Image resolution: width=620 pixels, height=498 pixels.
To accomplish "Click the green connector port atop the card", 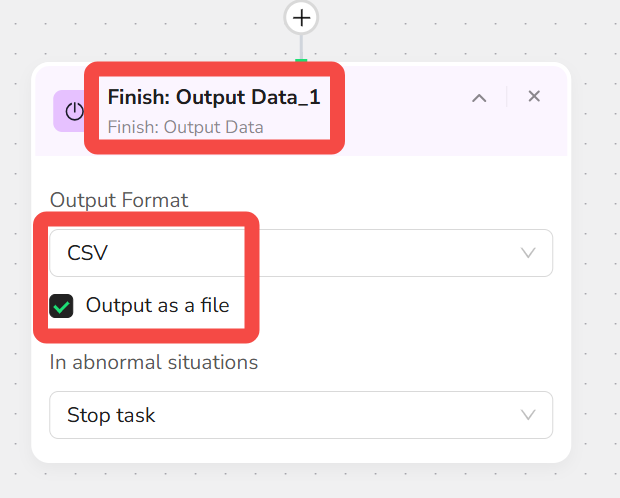I will point(301,61).
